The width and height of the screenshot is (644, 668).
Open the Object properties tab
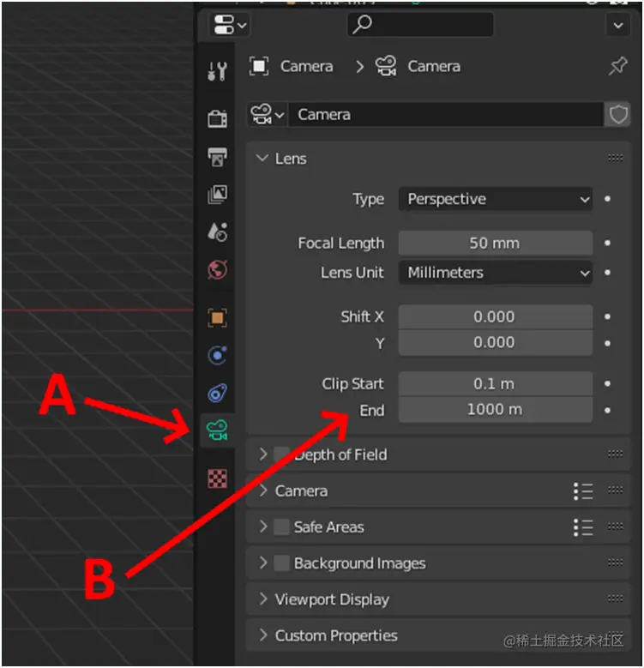217,318
